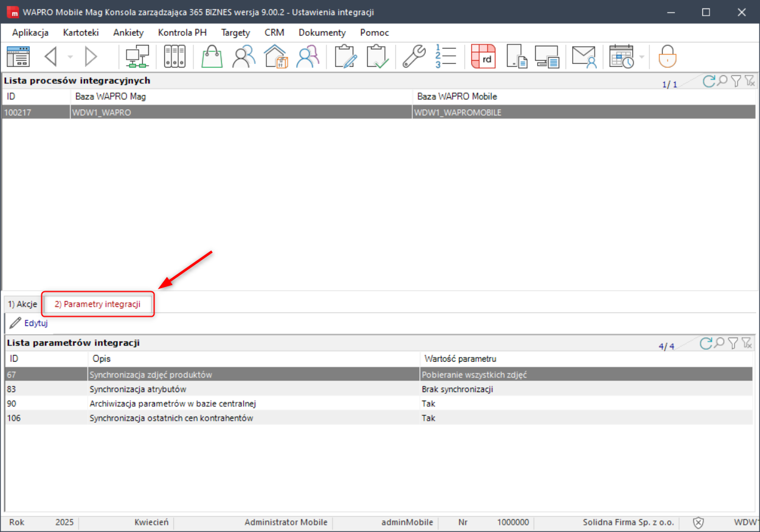Viewport: 760px width, 532px height.
Task: Open the document page toolbar icon
Action: pyautogui.click(x=516, y=57)
